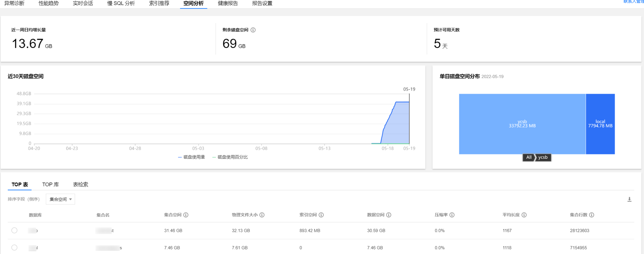644x254 pixels.
Task: Open the 集合空间 sort field dropdown
Action: click(x=60, y=199)
